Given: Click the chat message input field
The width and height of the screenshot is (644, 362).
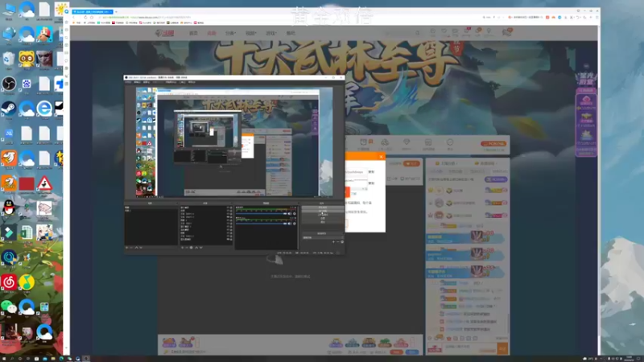Looking at the screenshot, I should pos(470,348).
